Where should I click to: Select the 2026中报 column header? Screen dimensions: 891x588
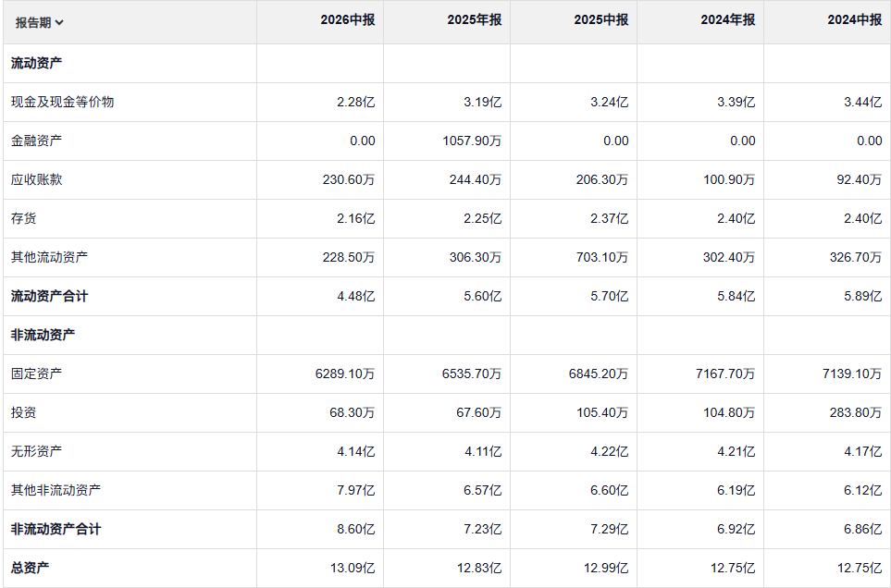tap(348, 19)
